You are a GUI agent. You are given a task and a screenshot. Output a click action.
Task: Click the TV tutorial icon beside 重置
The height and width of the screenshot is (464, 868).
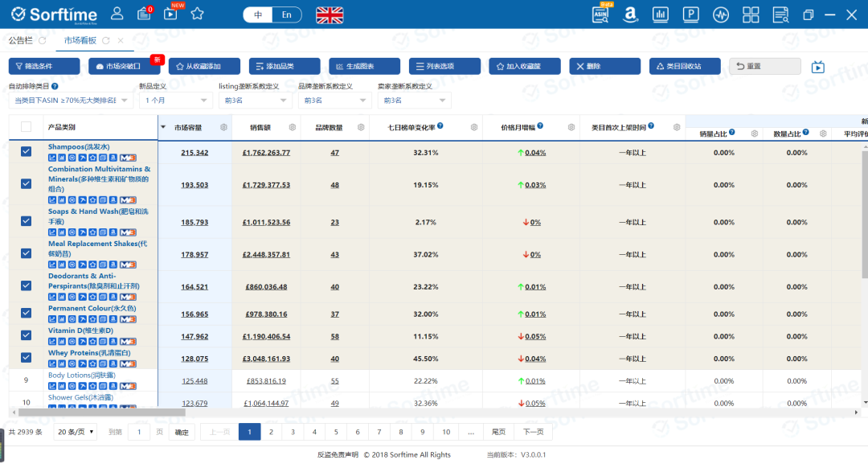(817, 67)
